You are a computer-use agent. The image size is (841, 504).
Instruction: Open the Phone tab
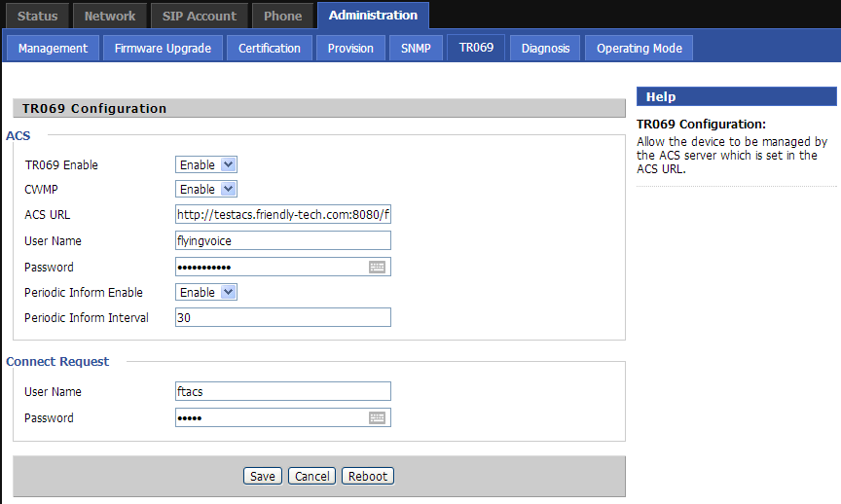[282, 17]
